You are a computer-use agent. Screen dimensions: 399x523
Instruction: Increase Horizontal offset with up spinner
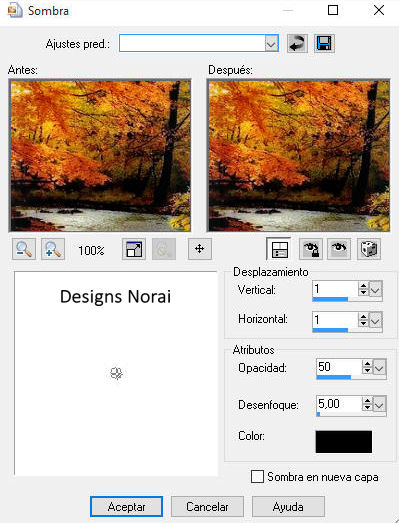pyautogui.click(x=363, y=317)
